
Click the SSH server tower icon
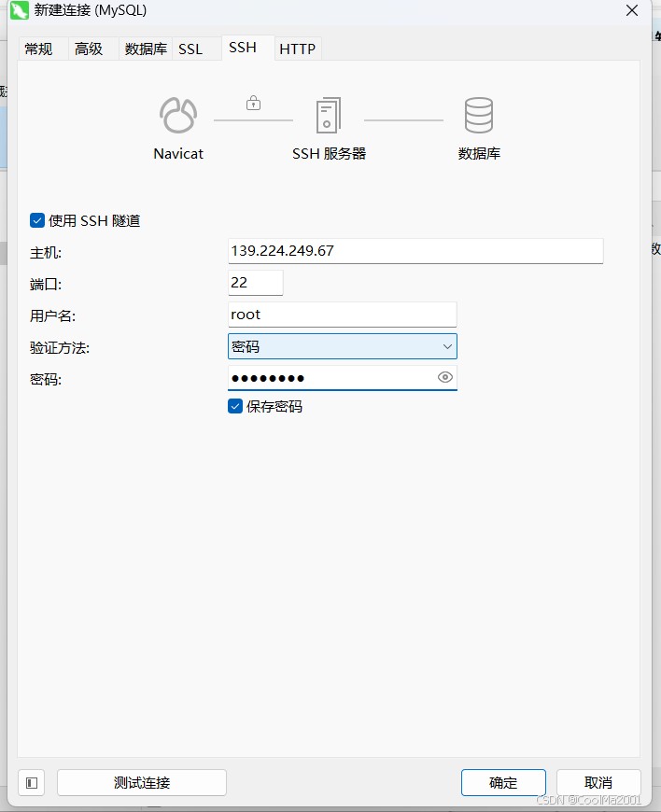coord(329,115)
